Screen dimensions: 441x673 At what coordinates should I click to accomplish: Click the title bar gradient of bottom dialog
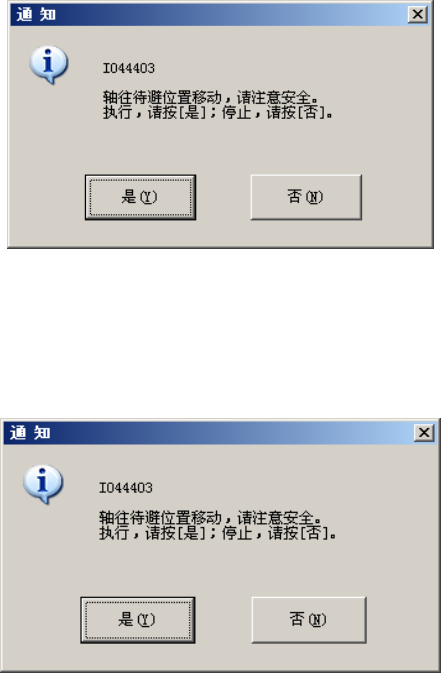point(232,433)
